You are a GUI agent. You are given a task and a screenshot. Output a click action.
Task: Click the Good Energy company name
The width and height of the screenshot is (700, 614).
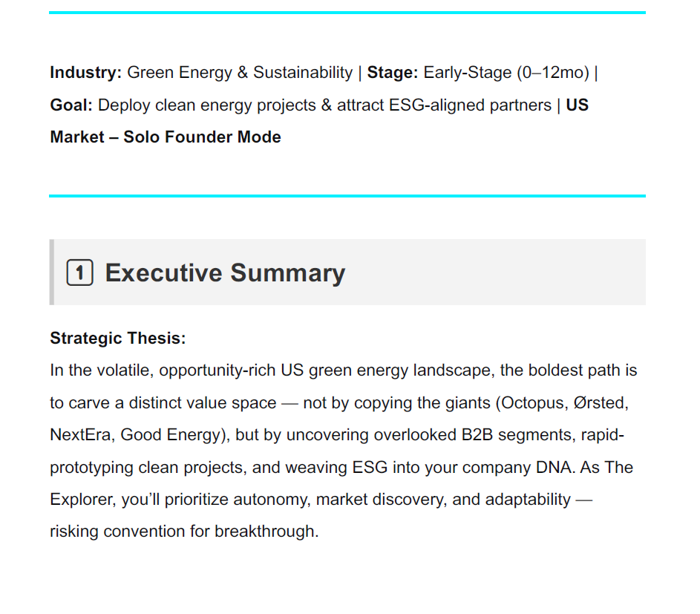coord(171,435)
